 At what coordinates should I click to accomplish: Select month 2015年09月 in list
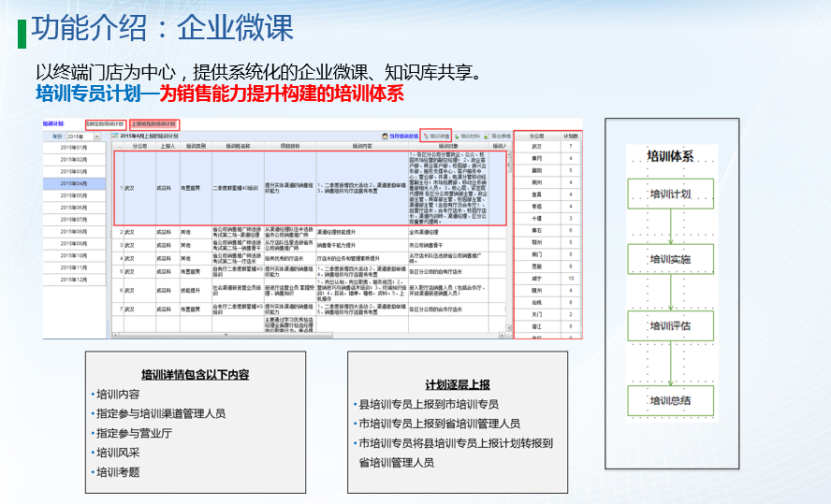74,243
